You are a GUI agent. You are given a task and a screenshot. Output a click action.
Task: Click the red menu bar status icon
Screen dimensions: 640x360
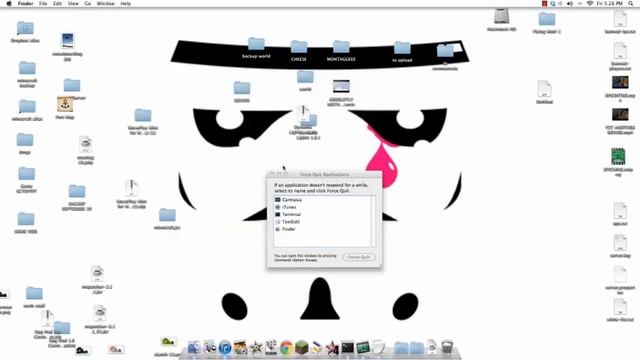544,3
